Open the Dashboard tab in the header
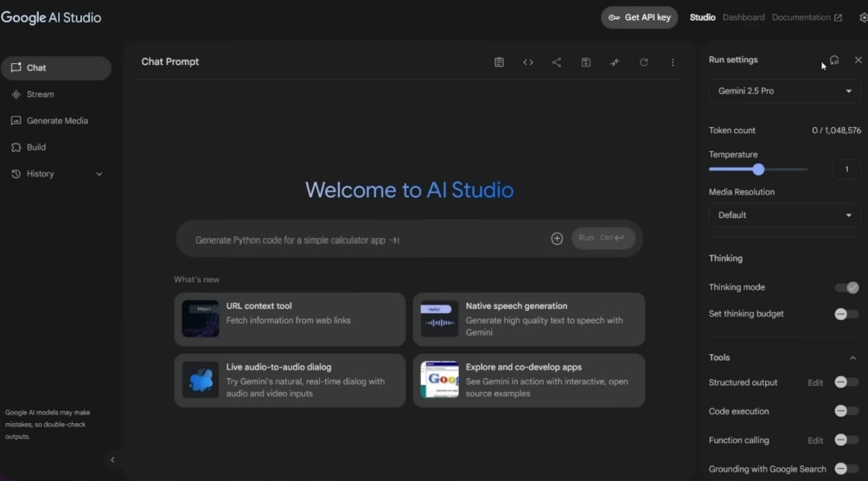 (x=744, y=17)
